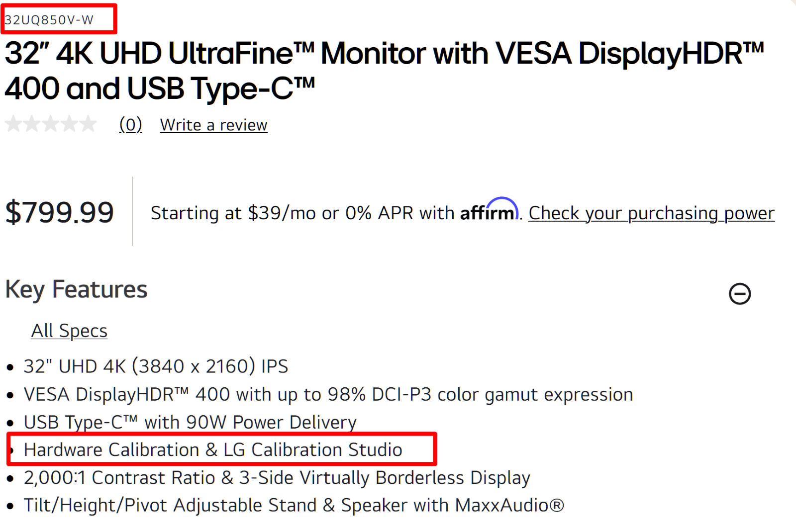Image resolution: width=796 pixels, height=532 pixels.
Task: Click the $799.99 price
Action: tap(60, 212)
